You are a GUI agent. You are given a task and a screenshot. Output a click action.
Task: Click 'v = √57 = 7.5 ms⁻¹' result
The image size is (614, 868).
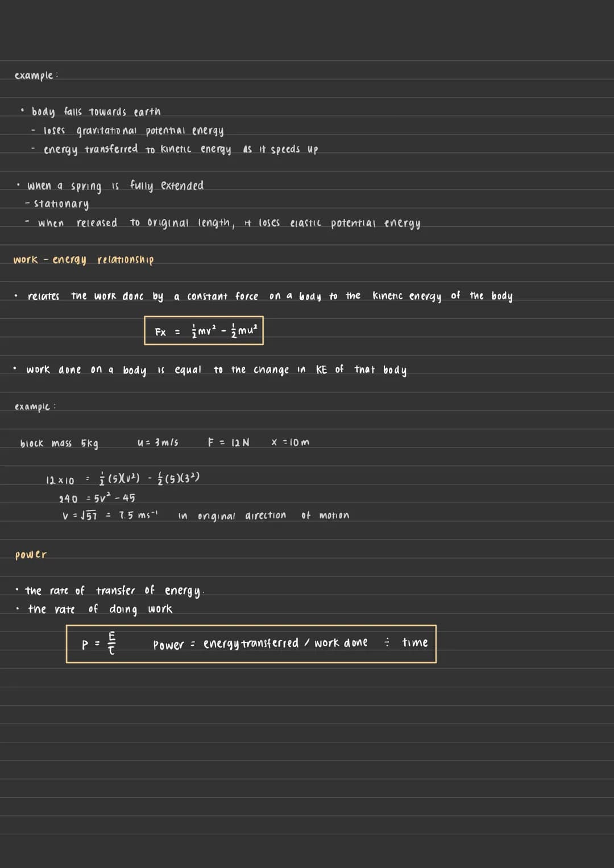pos(110,516)
